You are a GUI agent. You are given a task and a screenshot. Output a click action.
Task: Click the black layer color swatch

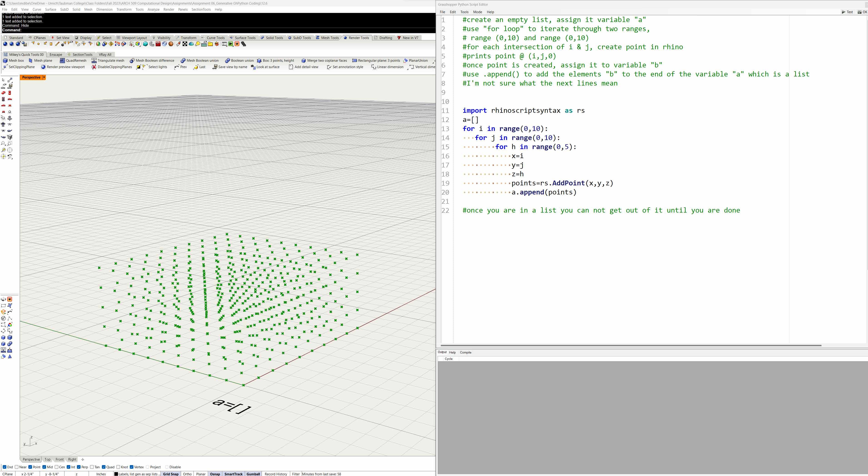116,474
